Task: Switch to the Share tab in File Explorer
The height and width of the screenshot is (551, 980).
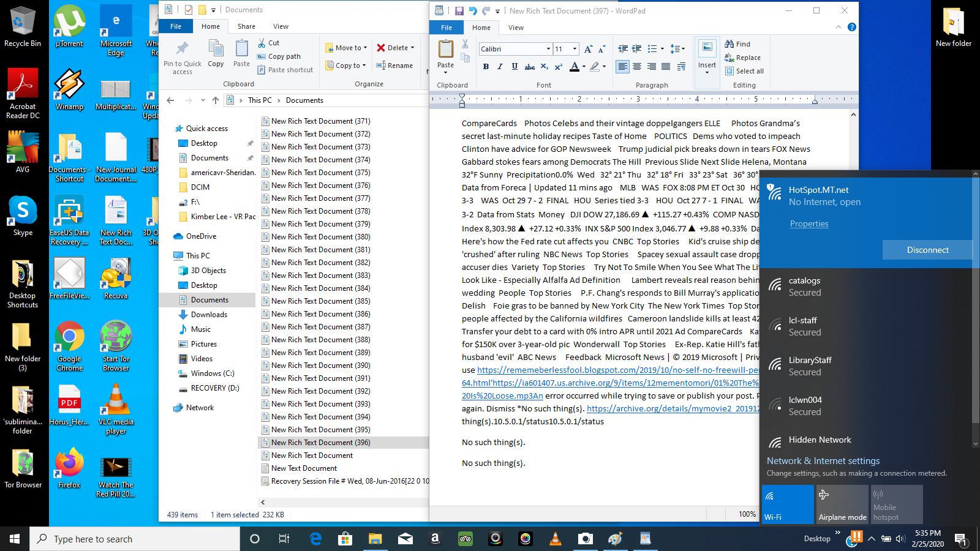Action: [246, 26]
